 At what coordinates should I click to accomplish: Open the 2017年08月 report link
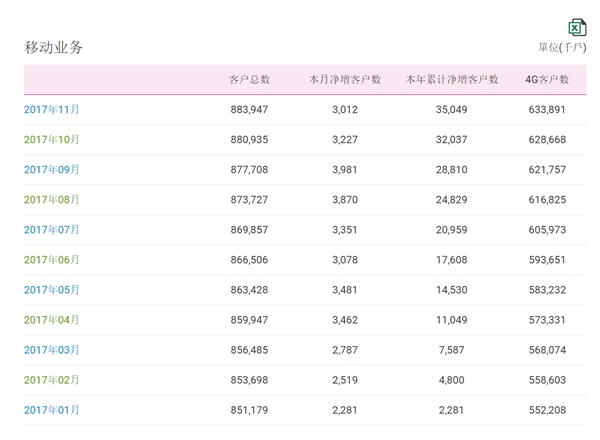click(52, 200)
